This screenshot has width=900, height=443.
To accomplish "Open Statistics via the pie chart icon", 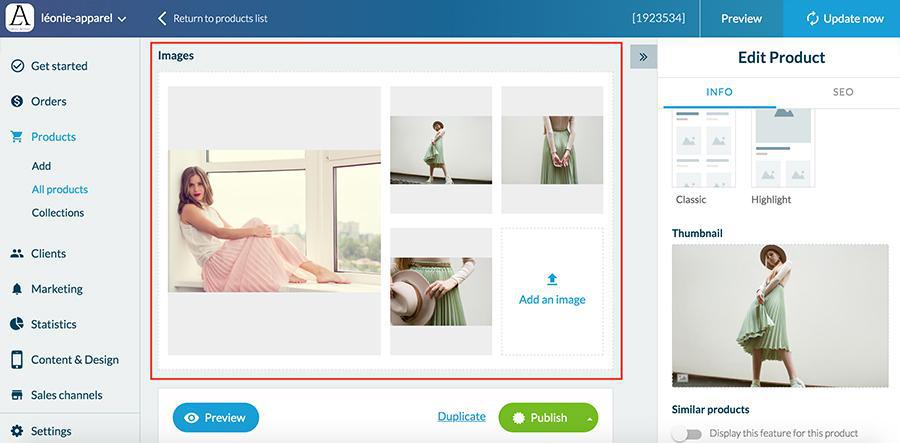I will tap(17, 324).
